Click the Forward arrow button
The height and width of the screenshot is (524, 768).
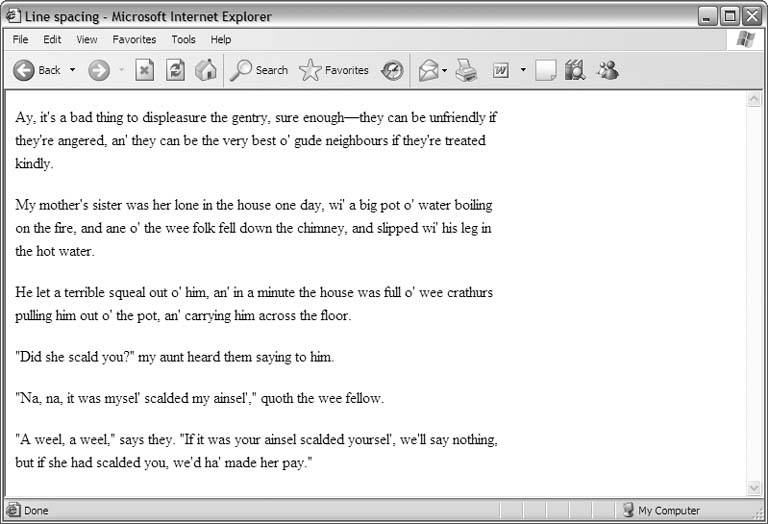(98, 70)
